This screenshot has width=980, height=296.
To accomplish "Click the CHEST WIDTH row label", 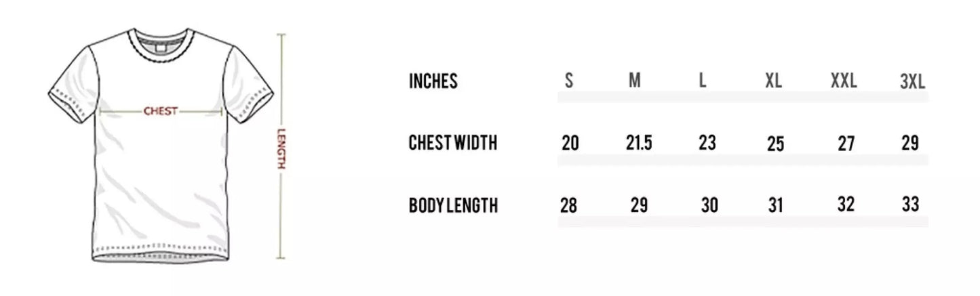I will click(453, 143).
